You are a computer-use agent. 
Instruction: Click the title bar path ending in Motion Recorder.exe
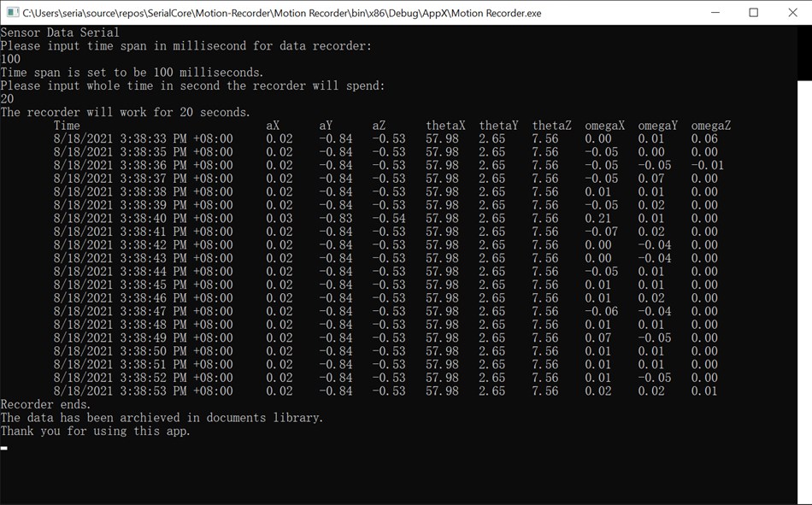click(282, 14)
